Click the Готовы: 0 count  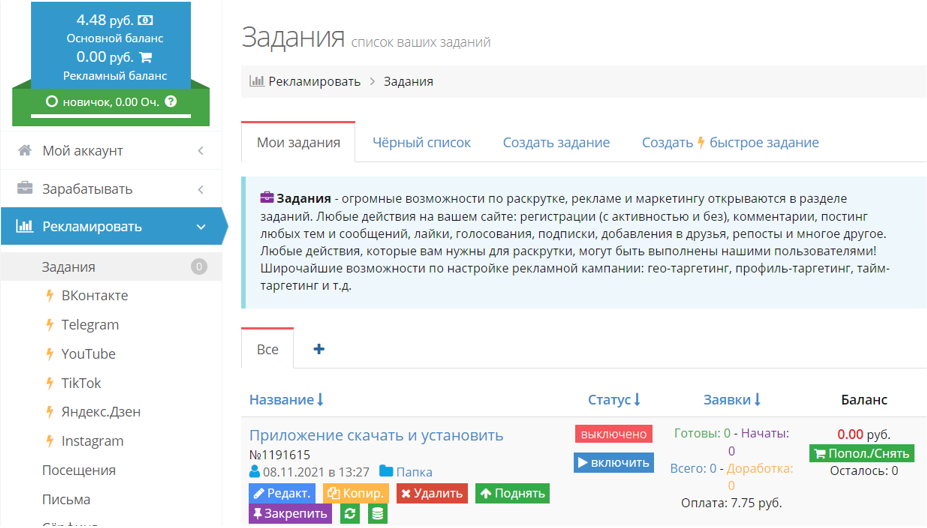[x=702, y=433]
